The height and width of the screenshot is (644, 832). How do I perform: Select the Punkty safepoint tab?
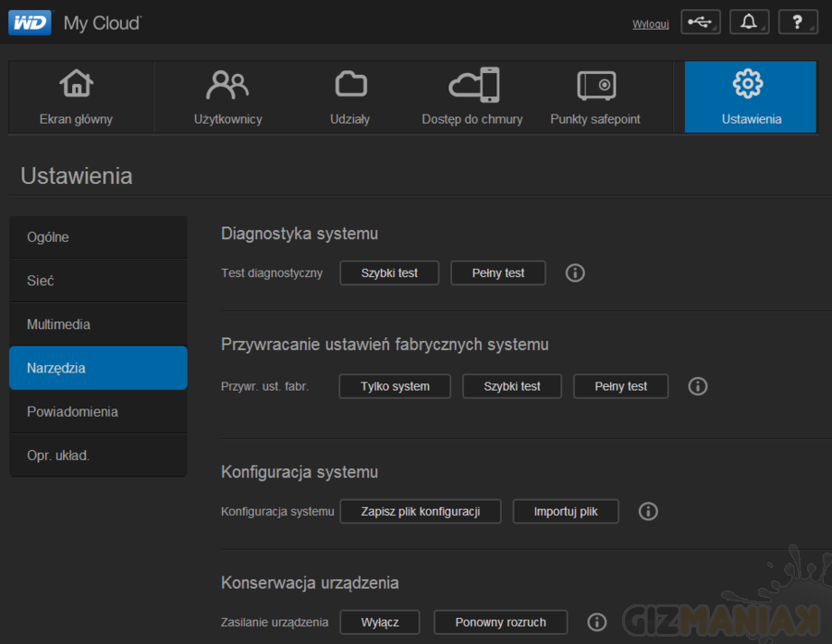click(x=595, y=97)
